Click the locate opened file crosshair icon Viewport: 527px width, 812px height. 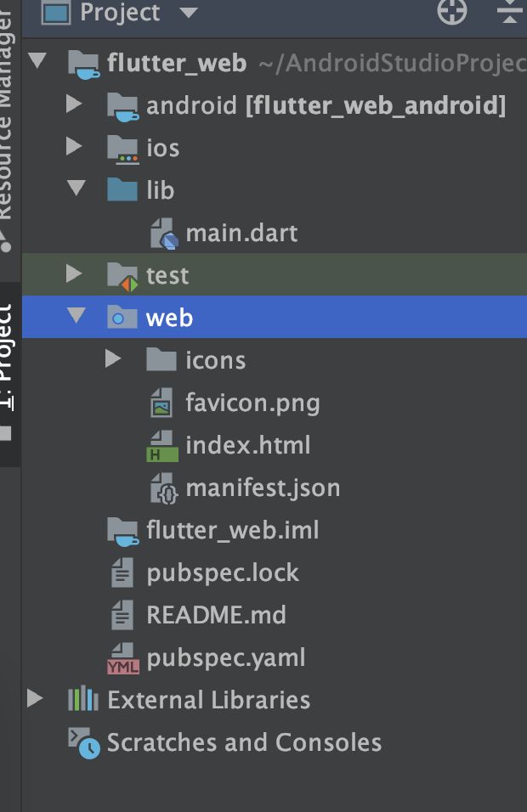click(452, 11)
